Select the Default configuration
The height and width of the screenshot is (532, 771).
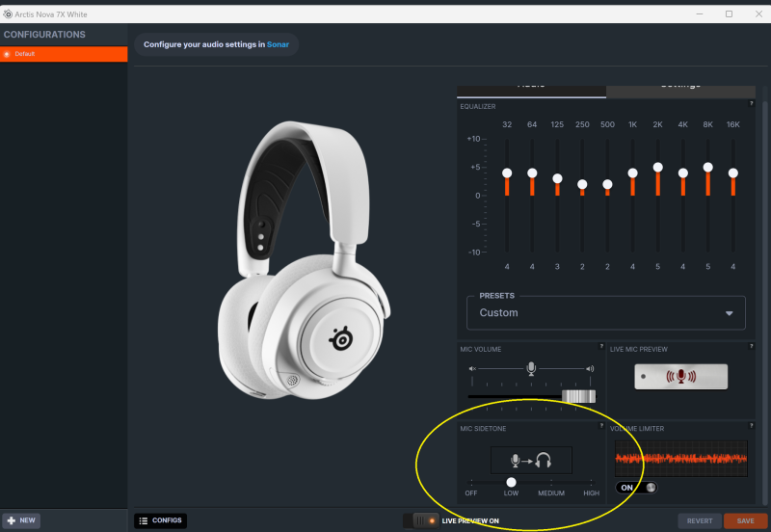click(x=64, y=54)
